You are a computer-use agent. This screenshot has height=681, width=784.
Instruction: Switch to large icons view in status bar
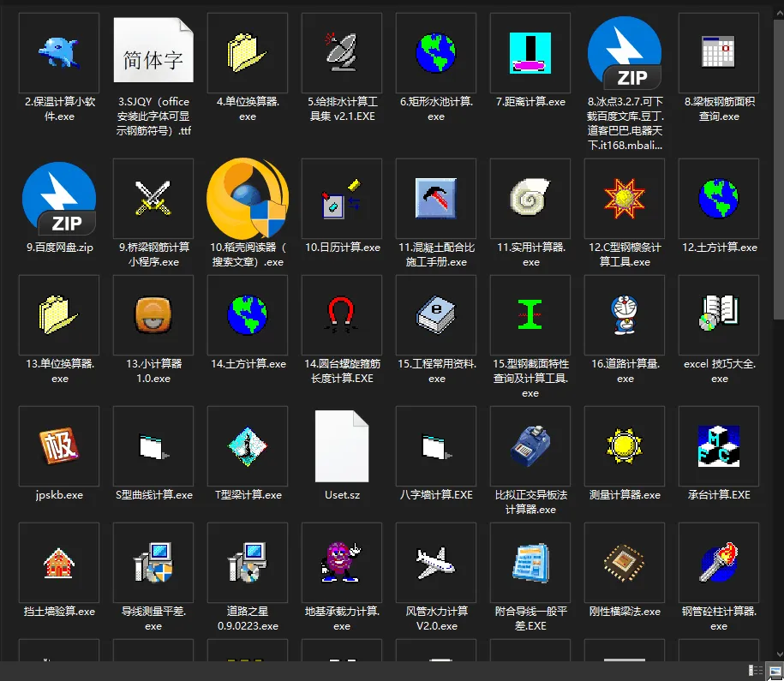point(775,671)
